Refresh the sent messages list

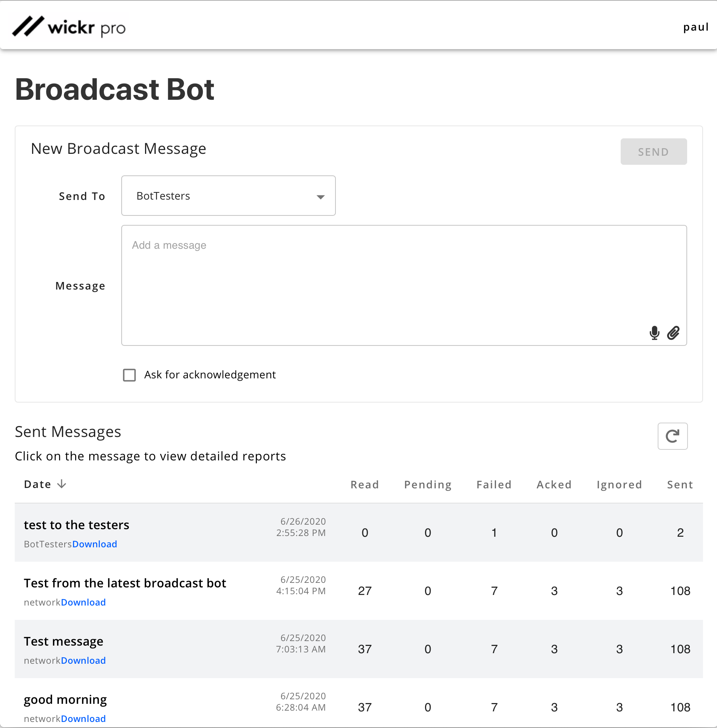point(672,436)
